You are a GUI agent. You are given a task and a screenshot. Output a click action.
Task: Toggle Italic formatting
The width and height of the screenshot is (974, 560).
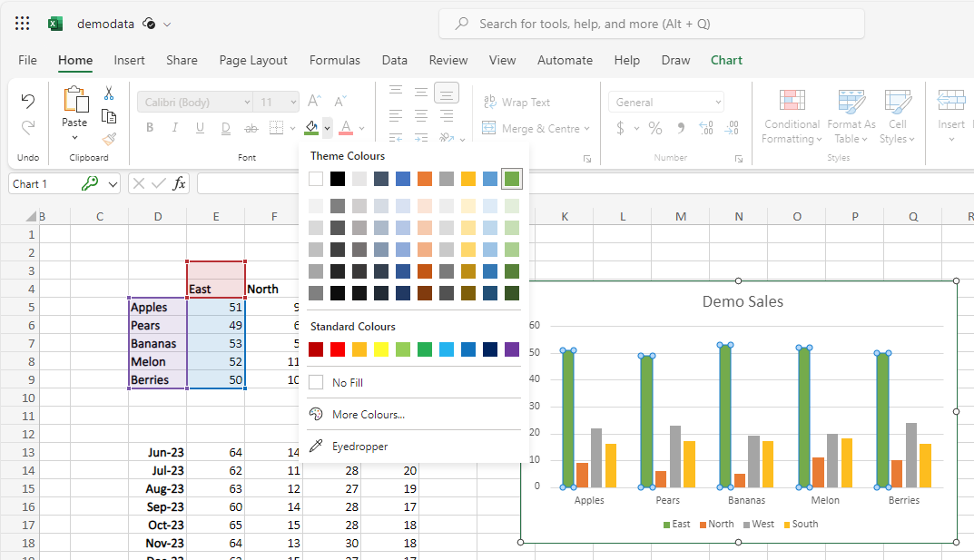[174, 128]
